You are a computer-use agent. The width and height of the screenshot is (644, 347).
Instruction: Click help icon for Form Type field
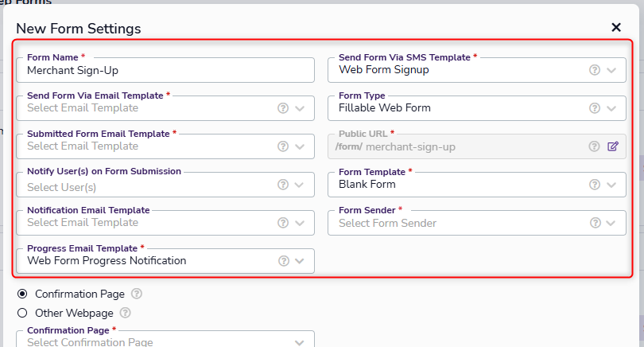point(594,108)
